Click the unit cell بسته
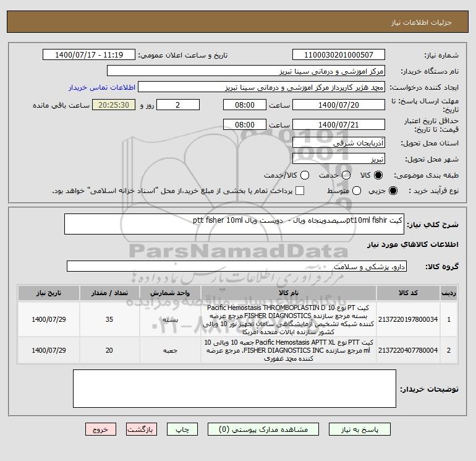This screenshot has height=461, width=476. [x=170, y=320]
